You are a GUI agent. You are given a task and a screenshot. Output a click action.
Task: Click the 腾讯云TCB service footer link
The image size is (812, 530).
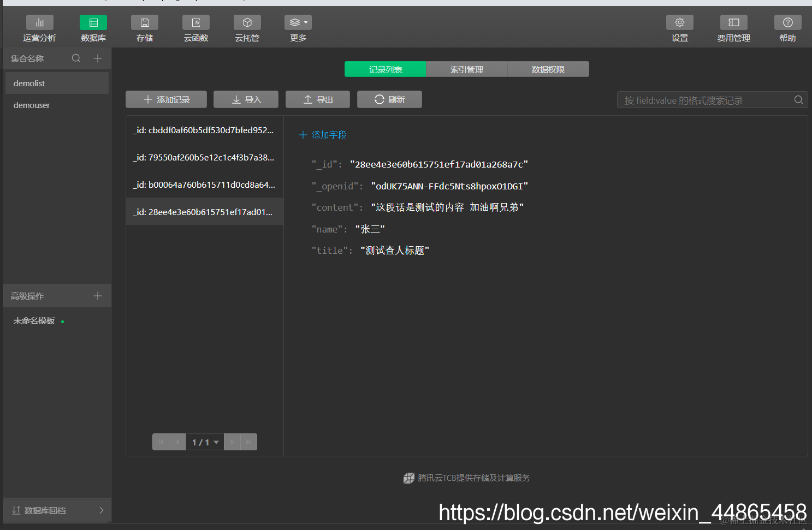[467, 478]
